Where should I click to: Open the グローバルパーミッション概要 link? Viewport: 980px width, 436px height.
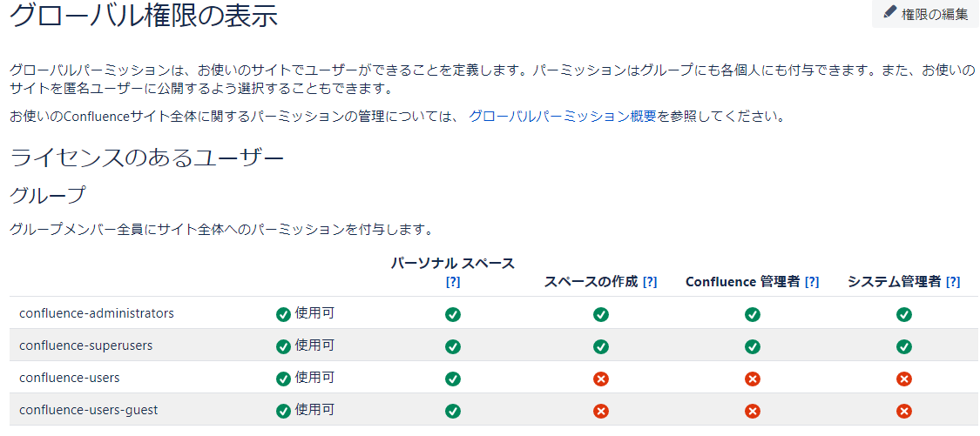[x=562, y=117]
